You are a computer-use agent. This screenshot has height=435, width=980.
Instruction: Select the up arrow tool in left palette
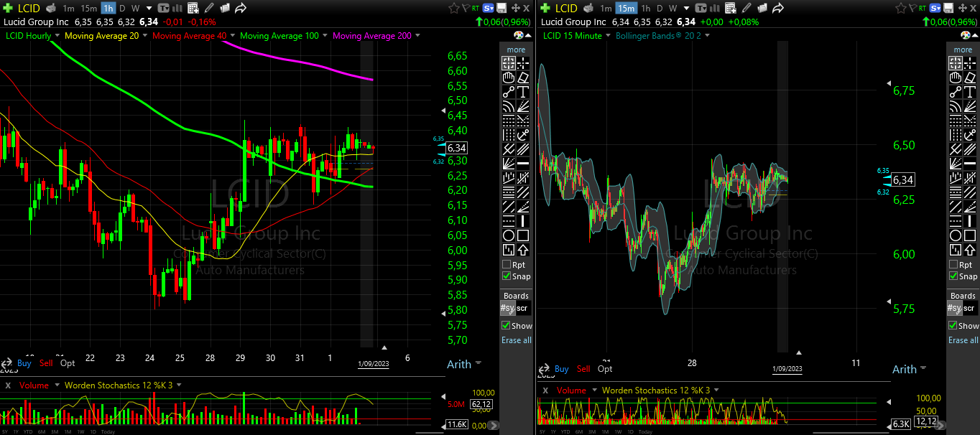tap(523, 250)
